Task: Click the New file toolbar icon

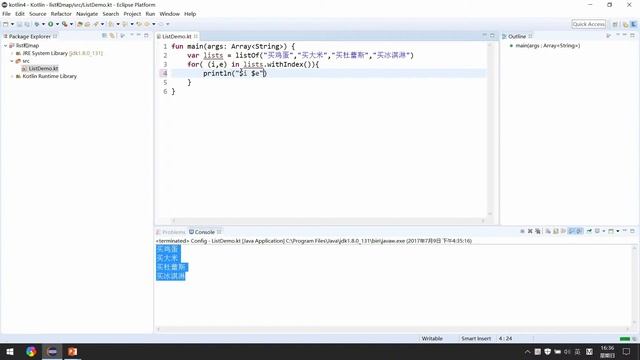Action: [5, 24]
